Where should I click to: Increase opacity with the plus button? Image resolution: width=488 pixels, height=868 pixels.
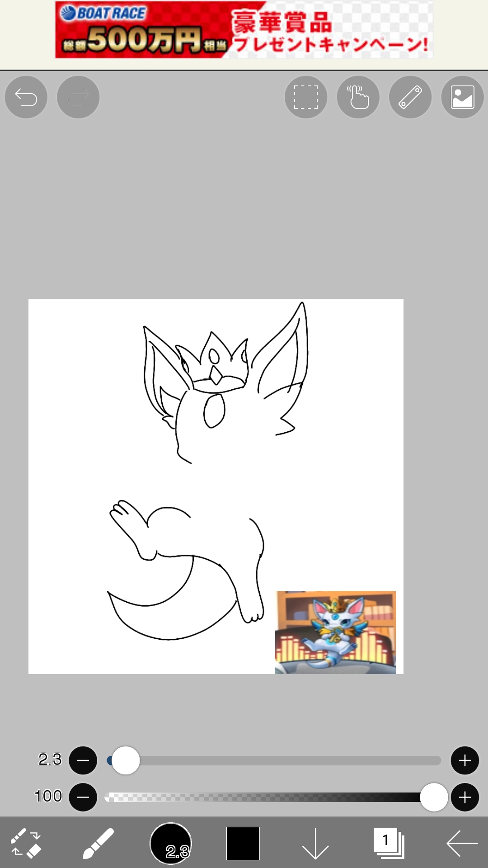point(465,797)
